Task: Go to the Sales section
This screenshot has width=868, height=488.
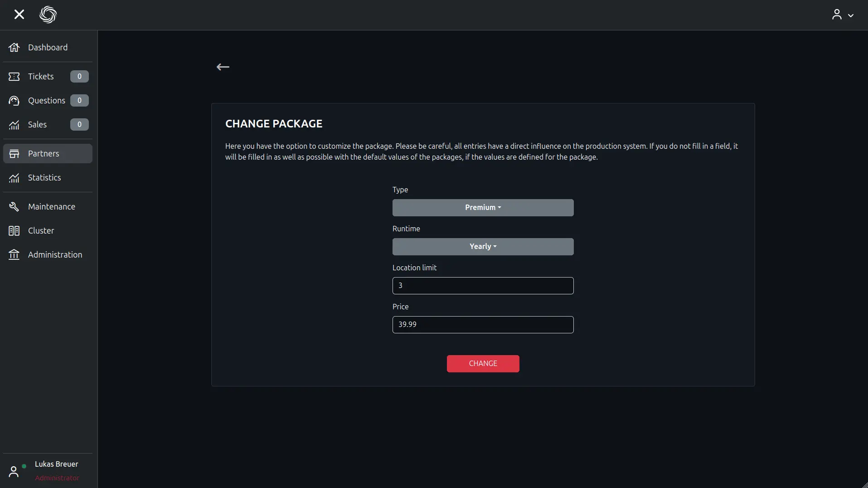Action: [37, 125]
